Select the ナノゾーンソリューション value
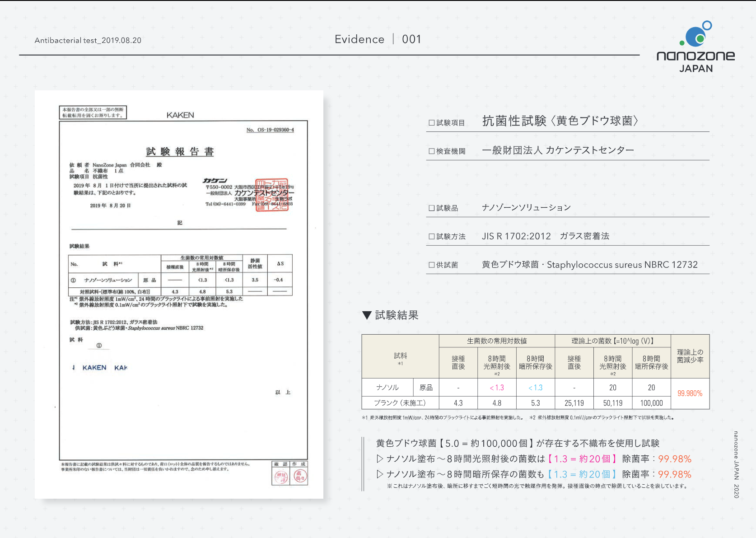 click(x=527, y=207)
